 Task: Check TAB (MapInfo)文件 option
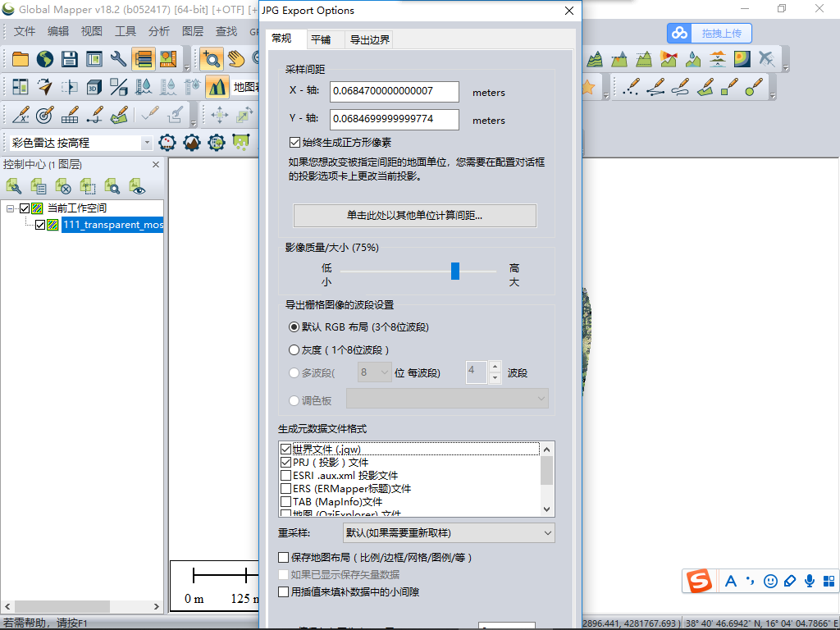point(286,502)
